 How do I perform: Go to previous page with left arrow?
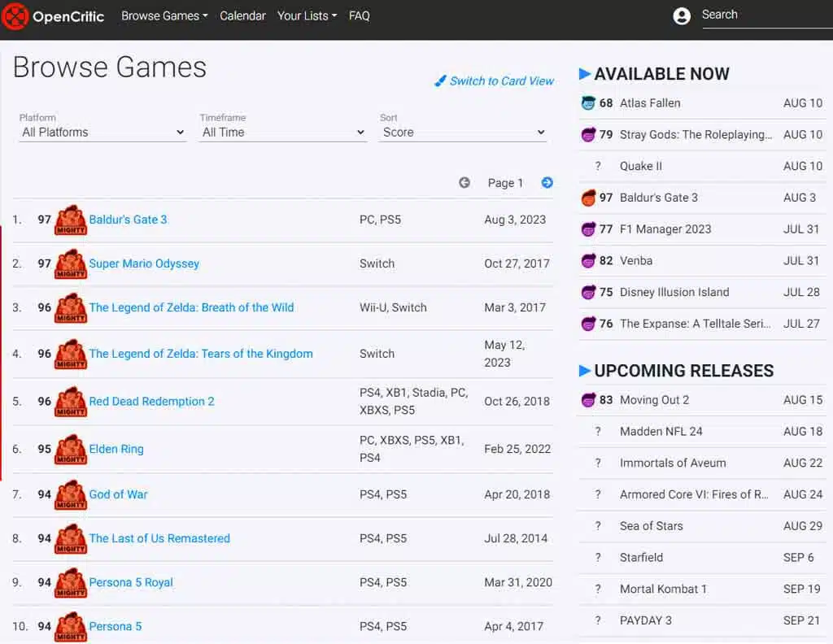pyautogui.click(x=464, y=183)
